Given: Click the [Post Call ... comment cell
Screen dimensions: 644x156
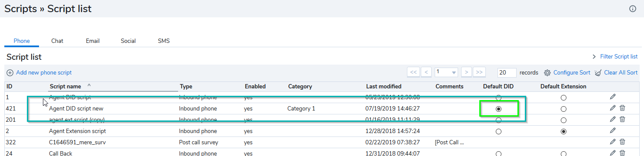Looking at the screenshot, I should [449, 142].
